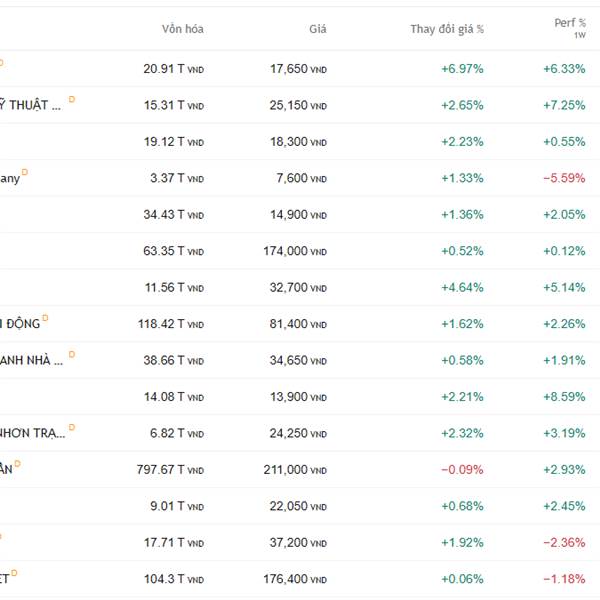Click the −5.59% weekly performance value
The height and width of the screenshot is (600, 600).
click(x=563, y=178)
